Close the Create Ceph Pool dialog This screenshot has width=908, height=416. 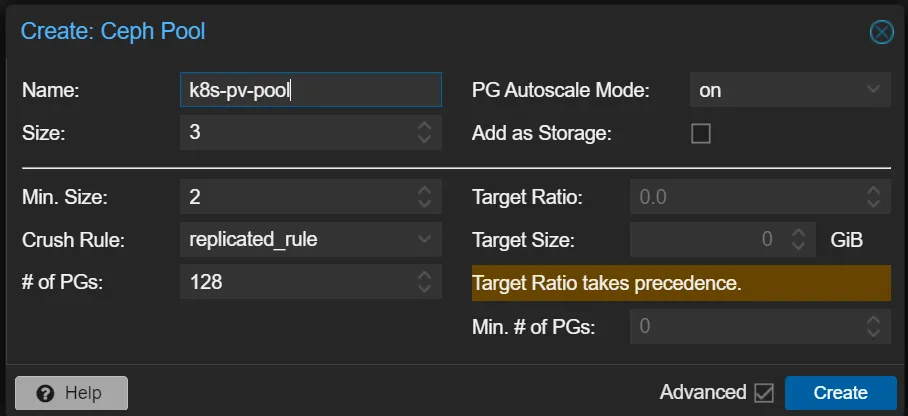tap(881, 32)
